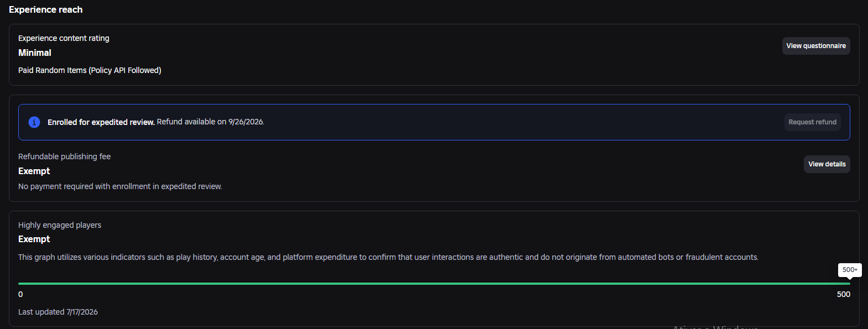Click the Highly engaged players label
Screen dimensions: 868x329
(x=60, y=225)
